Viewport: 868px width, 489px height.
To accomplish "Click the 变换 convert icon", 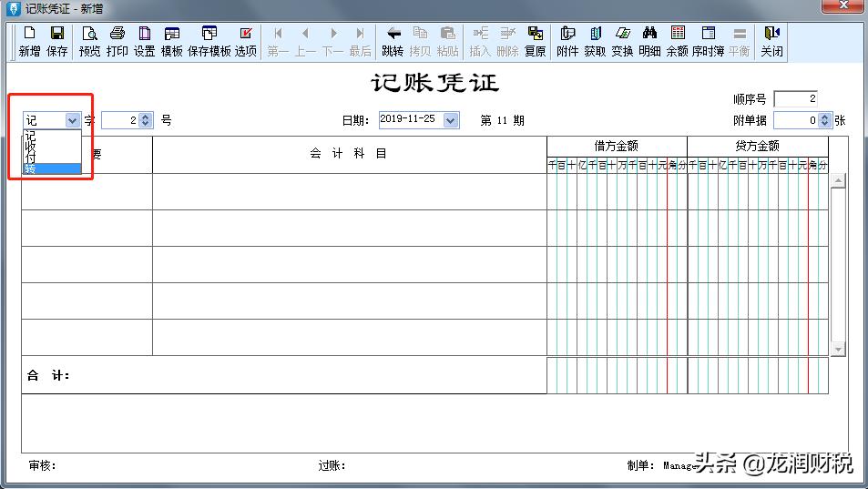I will tap(622, 42).
